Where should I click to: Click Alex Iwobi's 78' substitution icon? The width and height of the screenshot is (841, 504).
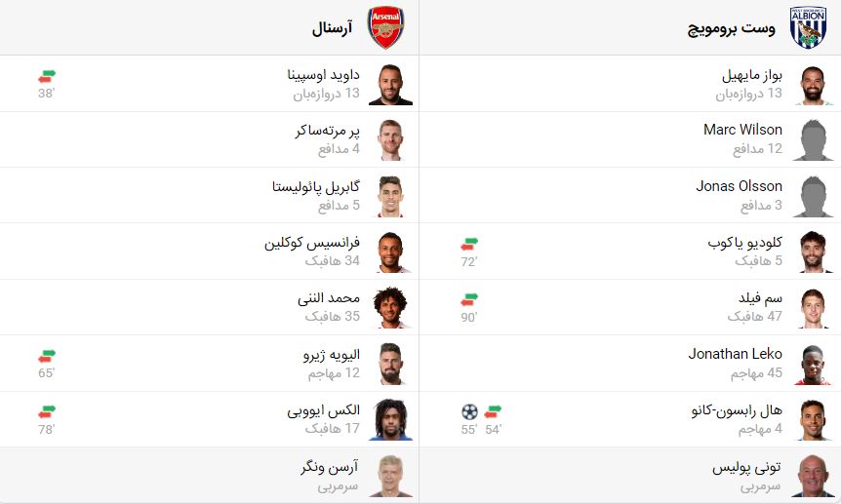tap(47, 412)
